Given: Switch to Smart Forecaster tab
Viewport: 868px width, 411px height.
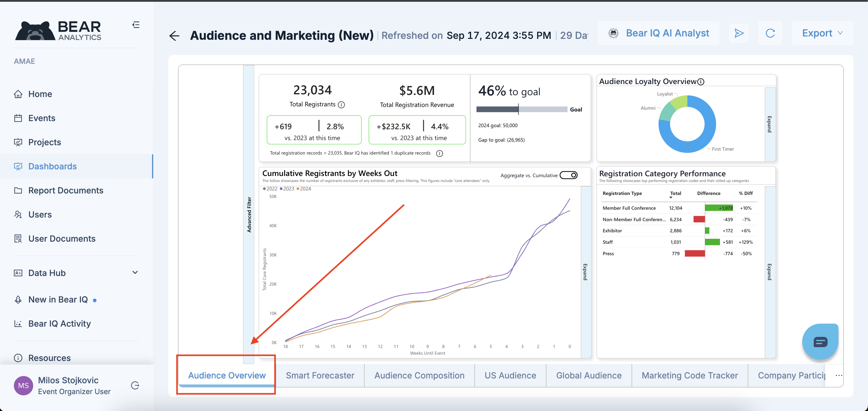Looking at the screenshot, I should (x=320, y=375).
